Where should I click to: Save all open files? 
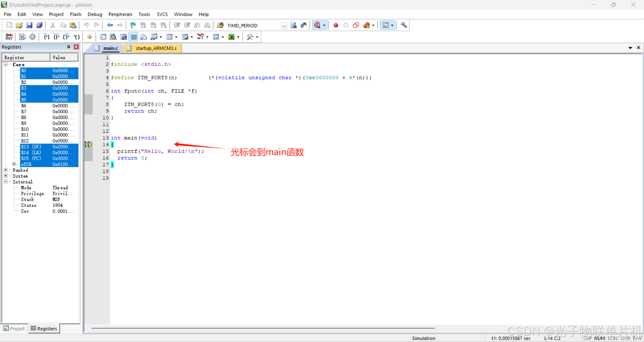[x=40, y=25]
